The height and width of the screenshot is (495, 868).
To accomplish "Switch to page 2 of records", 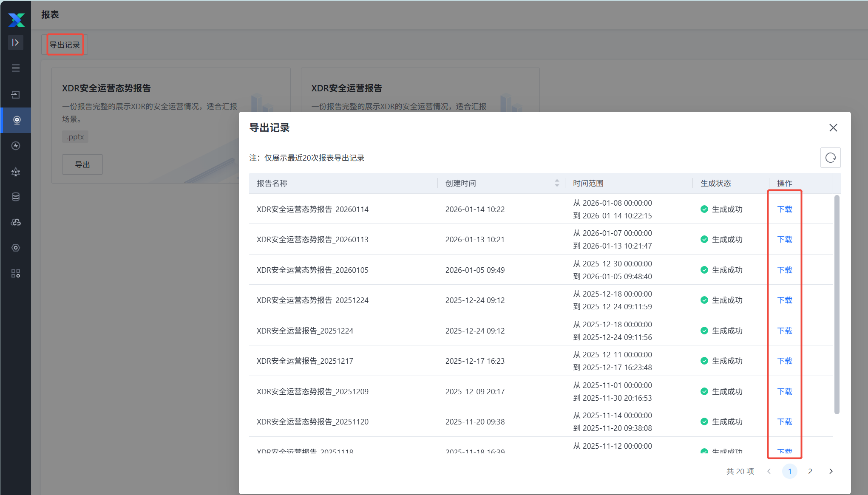I will point(810,471).
